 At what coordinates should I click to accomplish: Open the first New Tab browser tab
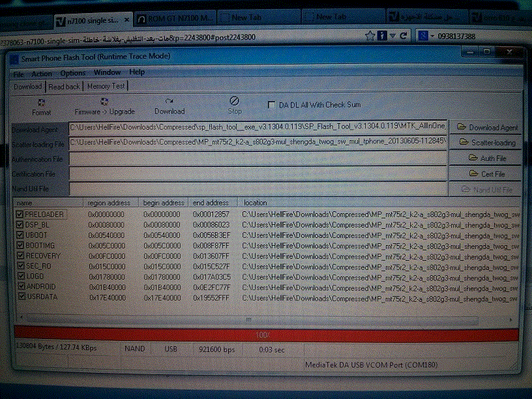pyautogui.click(x=258, y=18)
